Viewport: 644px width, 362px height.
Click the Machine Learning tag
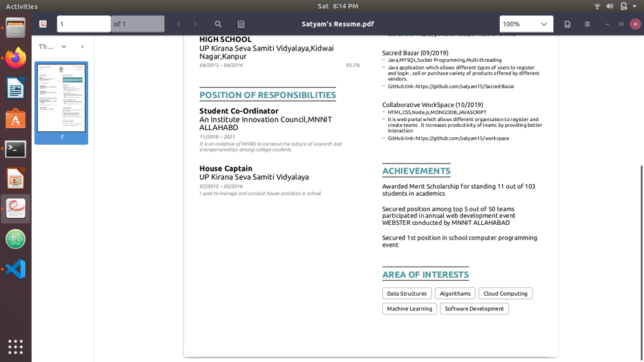(x=410, y=309)
